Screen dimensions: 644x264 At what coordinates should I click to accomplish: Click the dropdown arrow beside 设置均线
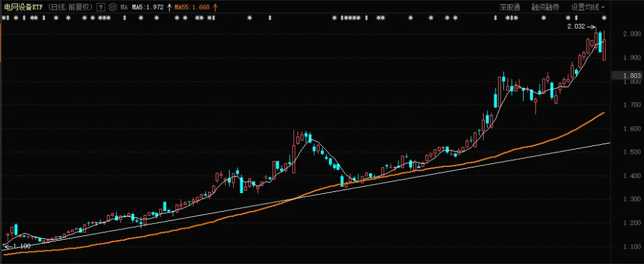[602, 7]
